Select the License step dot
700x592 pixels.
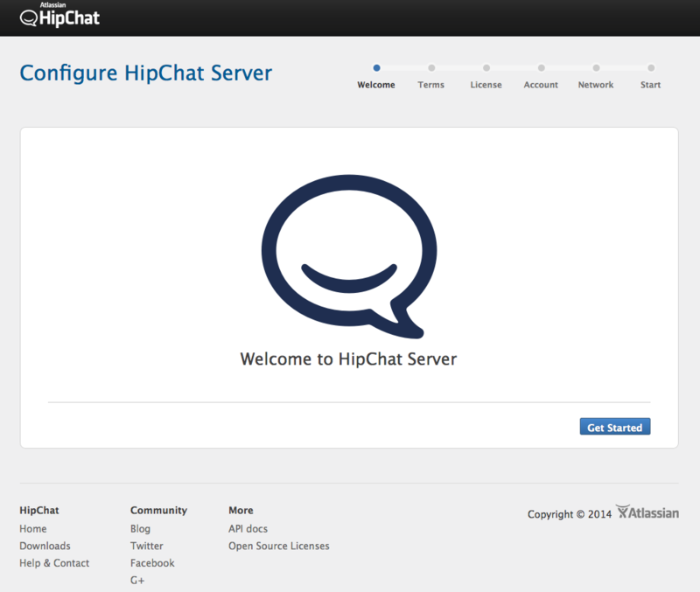click(x=486, y=68)
